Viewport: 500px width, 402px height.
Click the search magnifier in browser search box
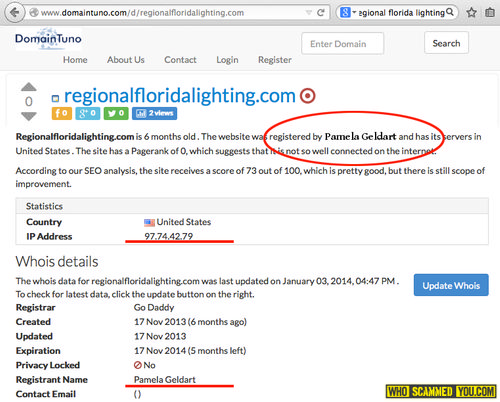tap(450, 12)
